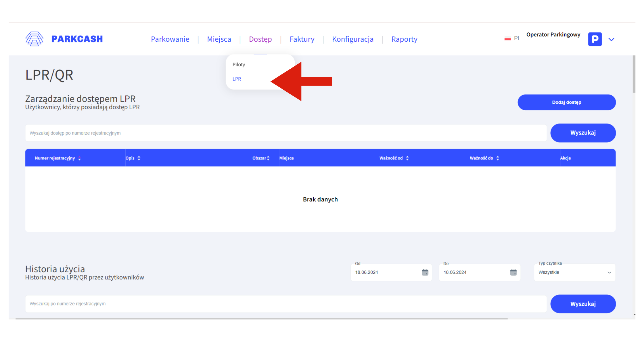Sort by Ważność do column arrows

(x=498, y=158)
